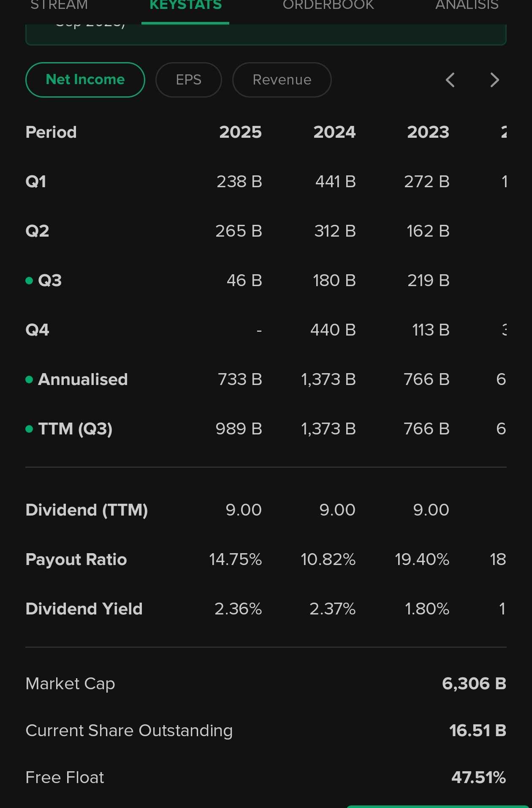Tap the Dividend Yield row label

click(84, 609)
